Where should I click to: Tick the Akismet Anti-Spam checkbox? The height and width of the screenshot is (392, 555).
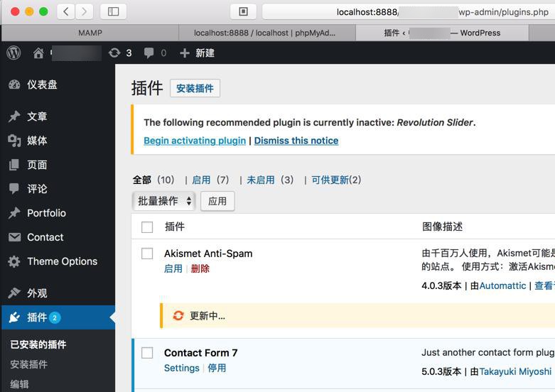[147, 254]
